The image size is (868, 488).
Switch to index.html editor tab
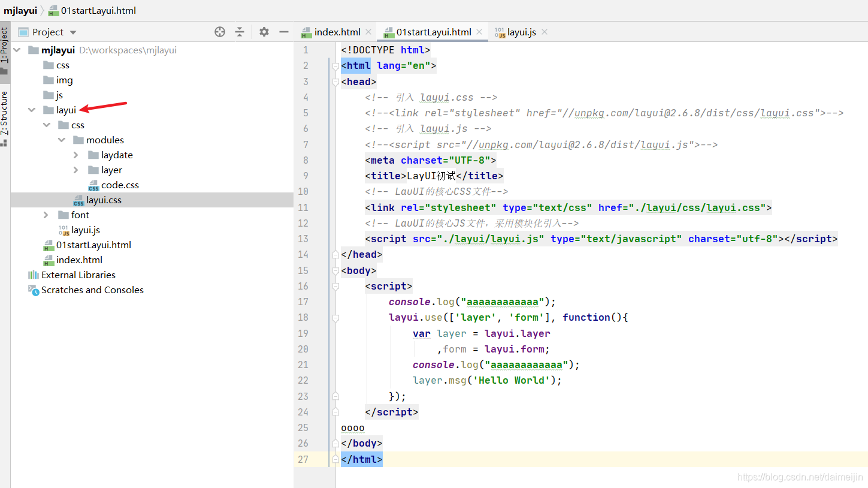[x=337, y=32]
